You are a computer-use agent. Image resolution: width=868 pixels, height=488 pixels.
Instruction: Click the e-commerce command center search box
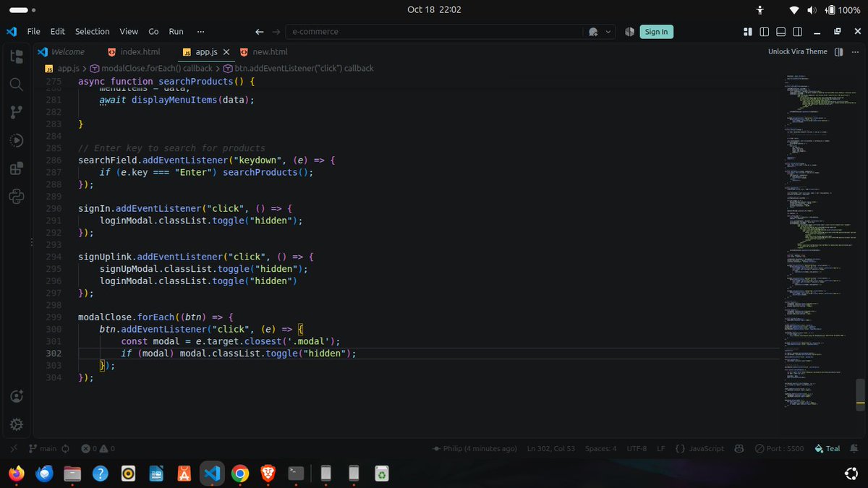tap(434, 32)
